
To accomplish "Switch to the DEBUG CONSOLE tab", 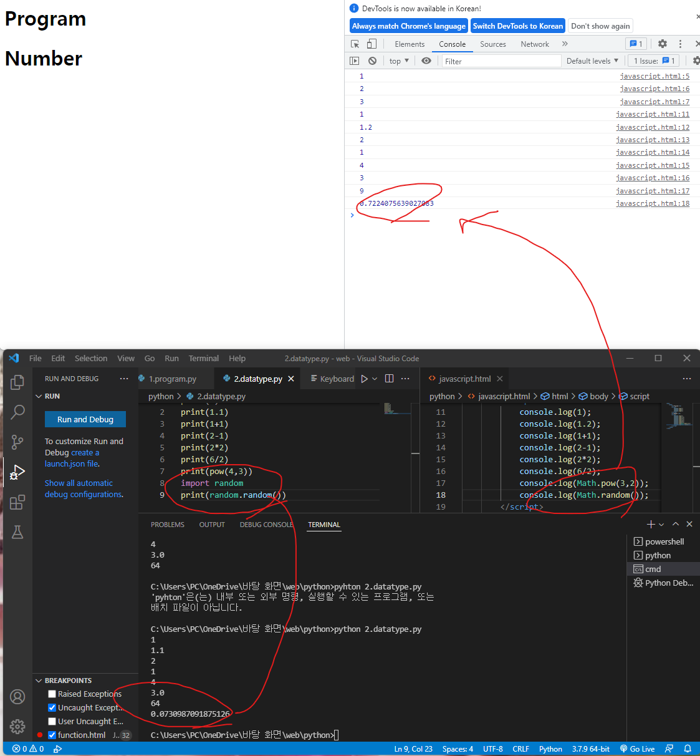I will tap(266, 525).
